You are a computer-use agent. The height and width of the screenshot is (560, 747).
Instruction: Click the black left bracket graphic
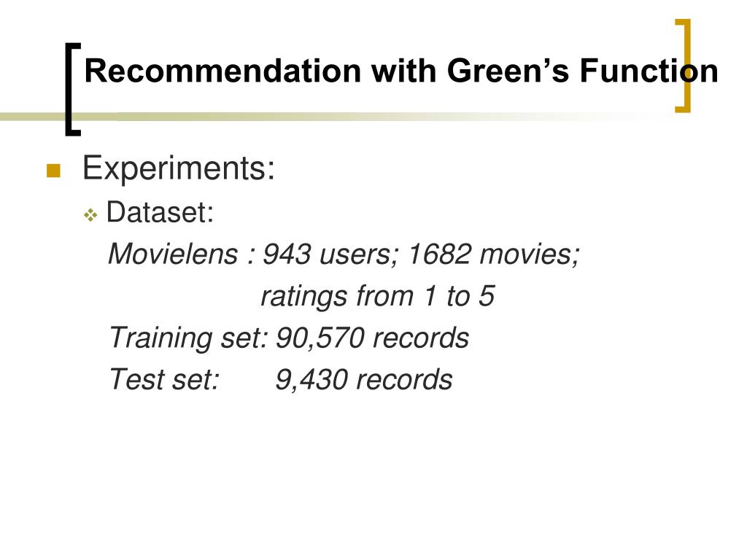(x=73, y=90)
